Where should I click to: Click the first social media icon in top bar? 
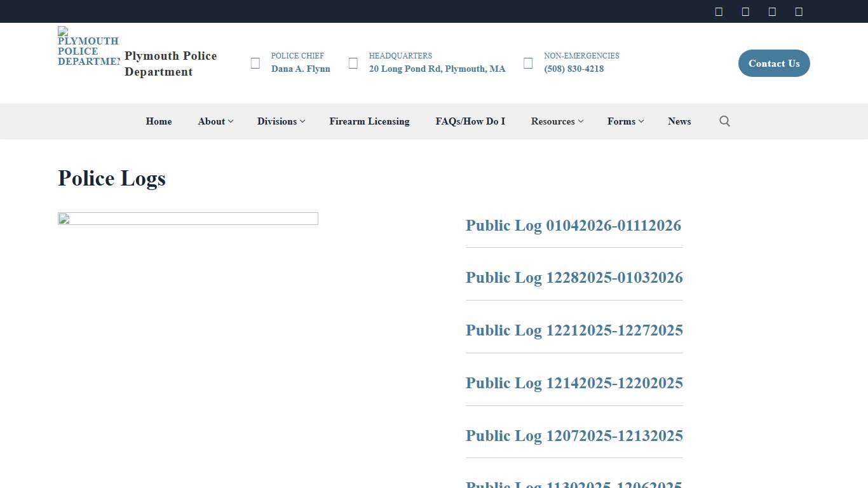tap(719, 11)
